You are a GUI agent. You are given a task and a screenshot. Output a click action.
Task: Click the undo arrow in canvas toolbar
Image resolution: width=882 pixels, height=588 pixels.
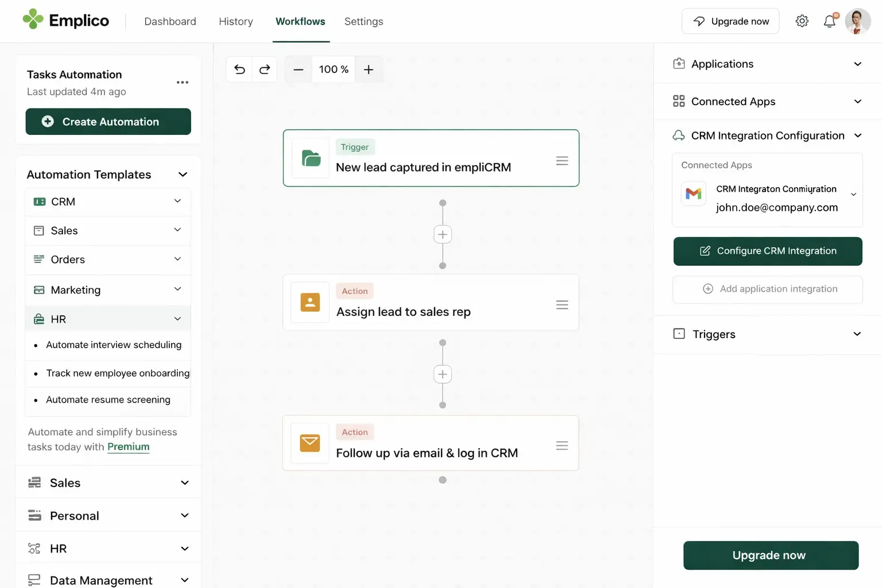tap(239, 69)
